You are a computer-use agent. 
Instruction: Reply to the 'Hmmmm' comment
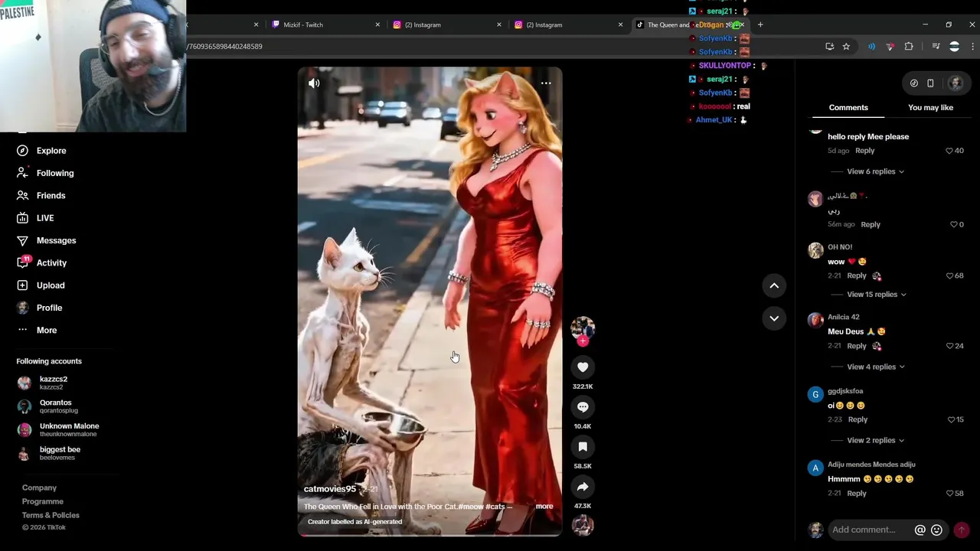[x=857, y=494]
